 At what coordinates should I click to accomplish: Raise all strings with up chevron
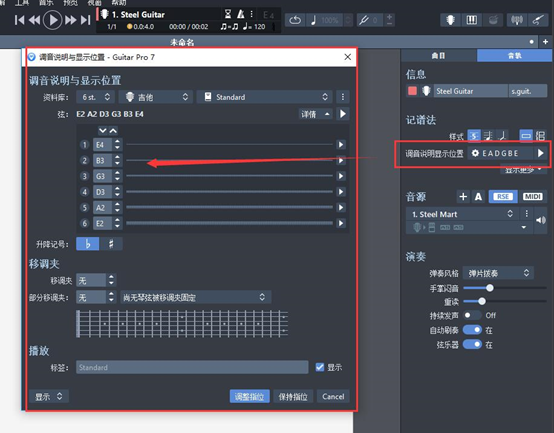(113, 131)
